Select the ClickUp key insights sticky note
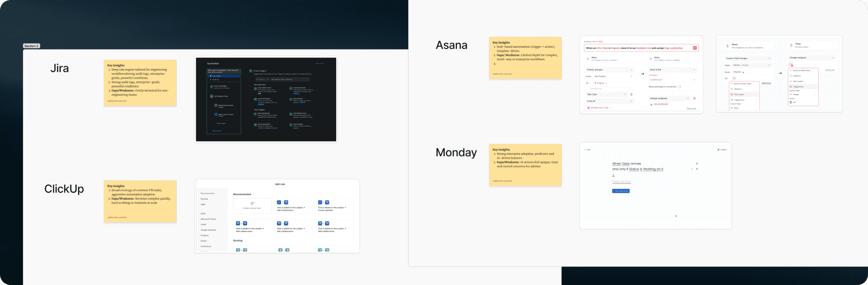The width and height of the screenshot is (868, 285). tap(140, 201)
